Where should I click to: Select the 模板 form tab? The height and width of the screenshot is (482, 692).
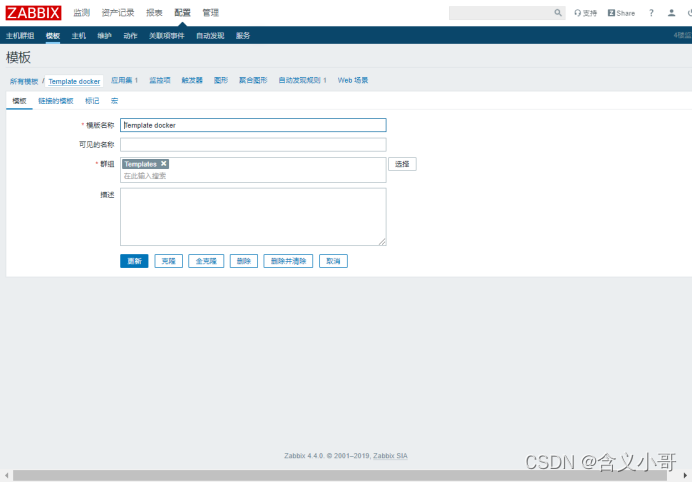pyautogui.click(x=19, y=101)
